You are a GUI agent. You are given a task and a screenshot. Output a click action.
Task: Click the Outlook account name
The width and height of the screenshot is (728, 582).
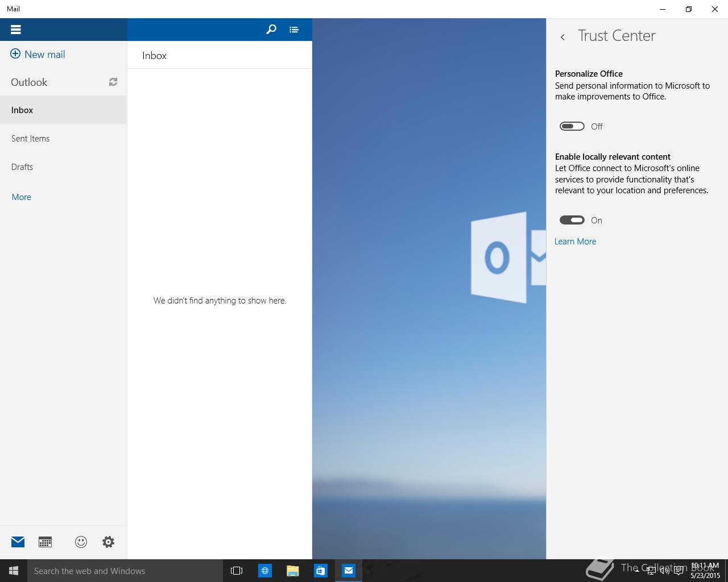[x=29, y=82]
